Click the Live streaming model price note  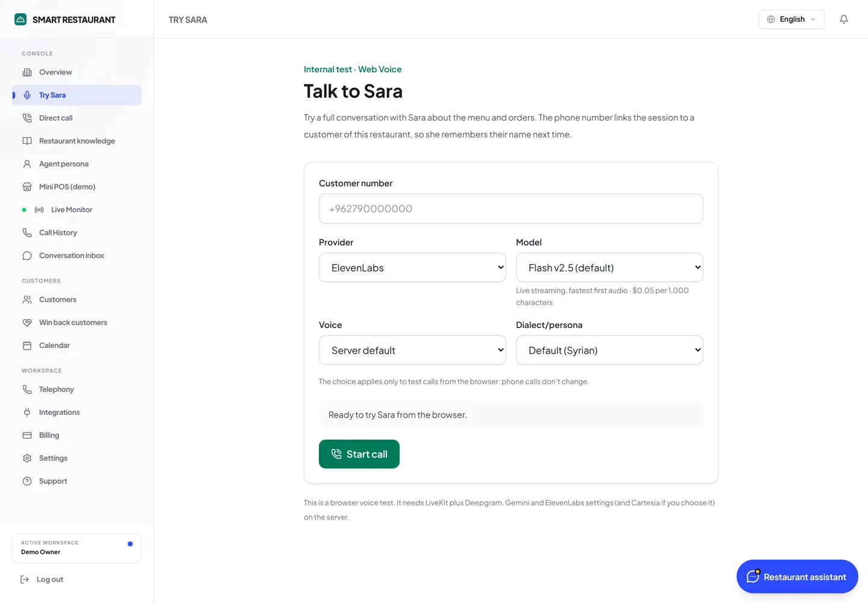(x=602, y=297)
